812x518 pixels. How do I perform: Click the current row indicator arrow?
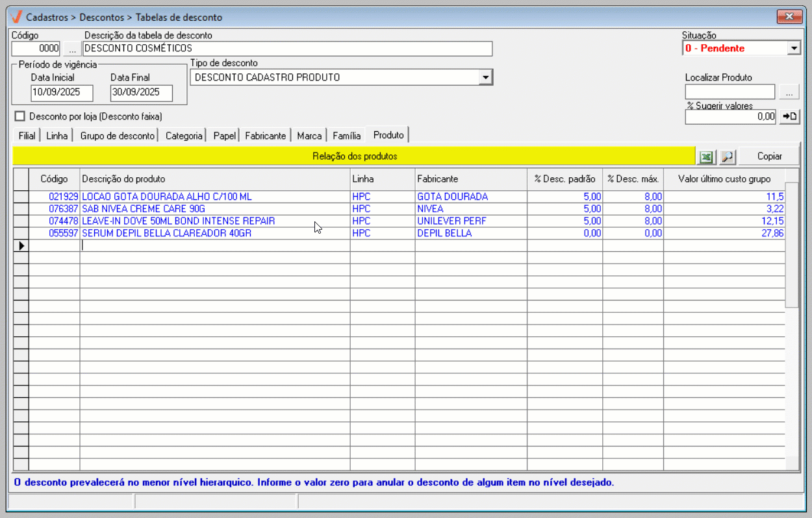(x=21, y=245)
